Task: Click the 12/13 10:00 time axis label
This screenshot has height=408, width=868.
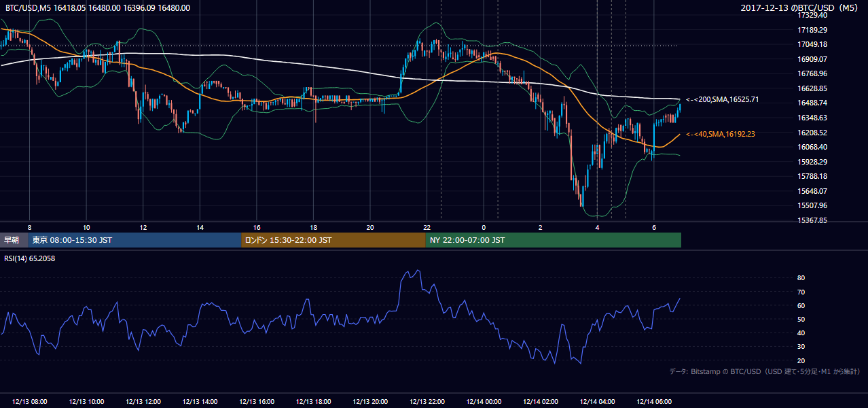Action: [86, 401]
